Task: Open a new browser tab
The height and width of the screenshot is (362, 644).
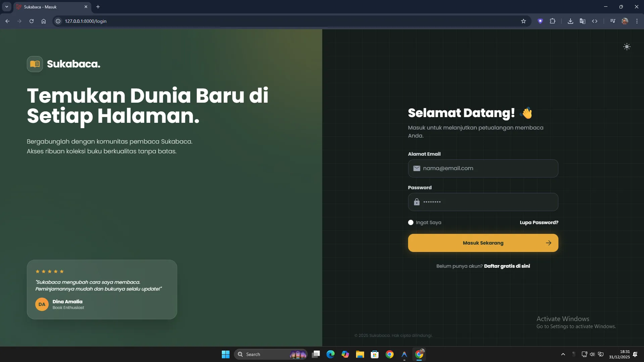Action: coord(98,7)
